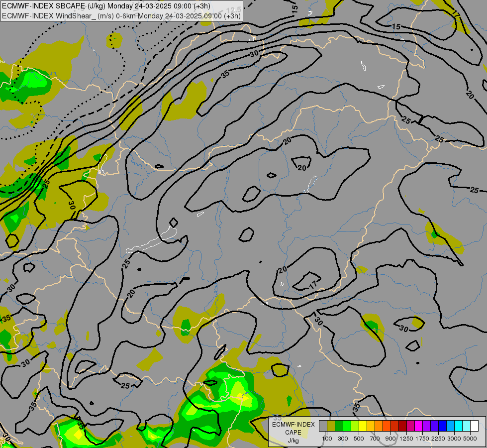Click the legend tick label '3000'

tap(454, 439)
